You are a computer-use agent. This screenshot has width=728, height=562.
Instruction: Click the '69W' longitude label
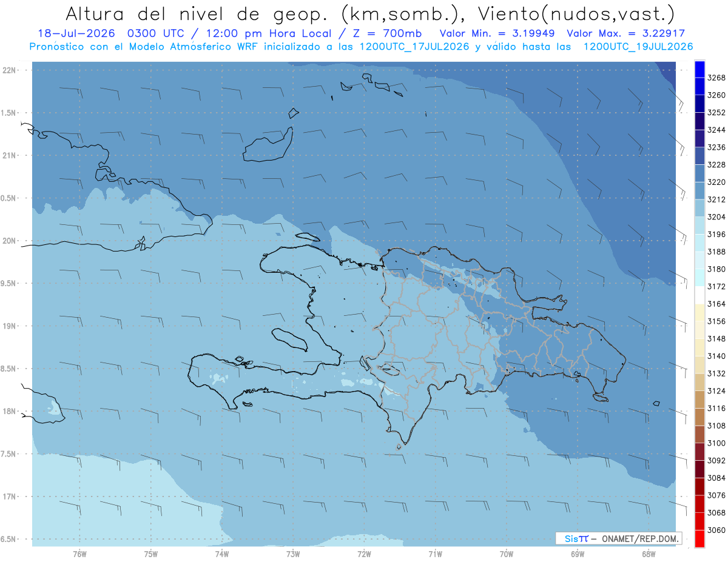578,554
